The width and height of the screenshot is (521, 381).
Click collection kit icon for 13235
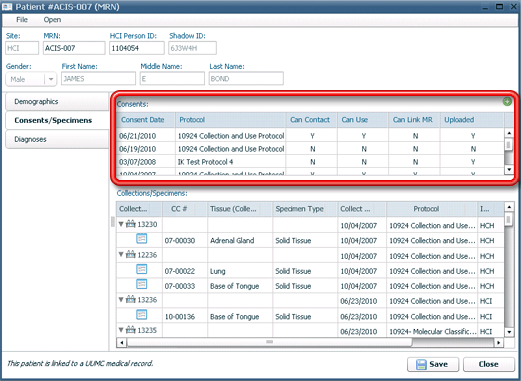[131, 330]
